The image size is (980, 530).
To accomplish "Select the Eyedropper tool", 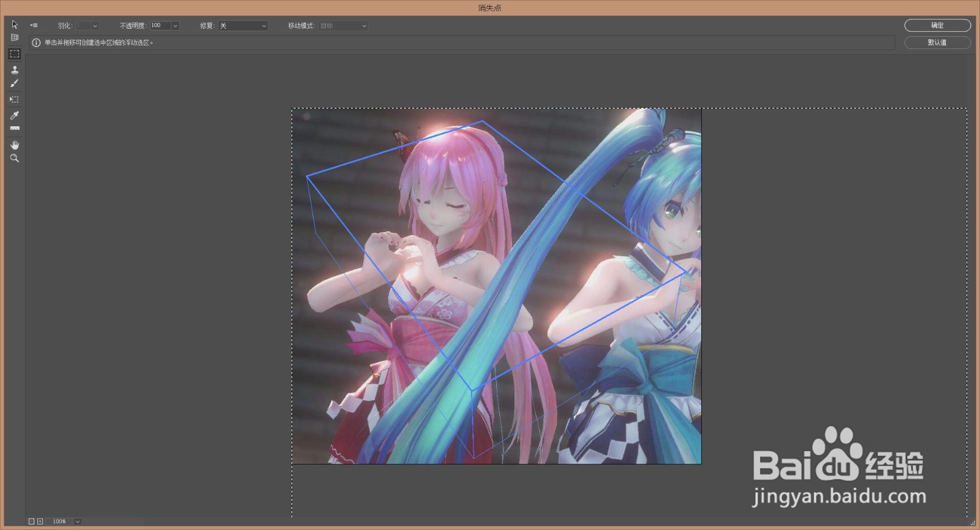I will (x=15, y=115).
